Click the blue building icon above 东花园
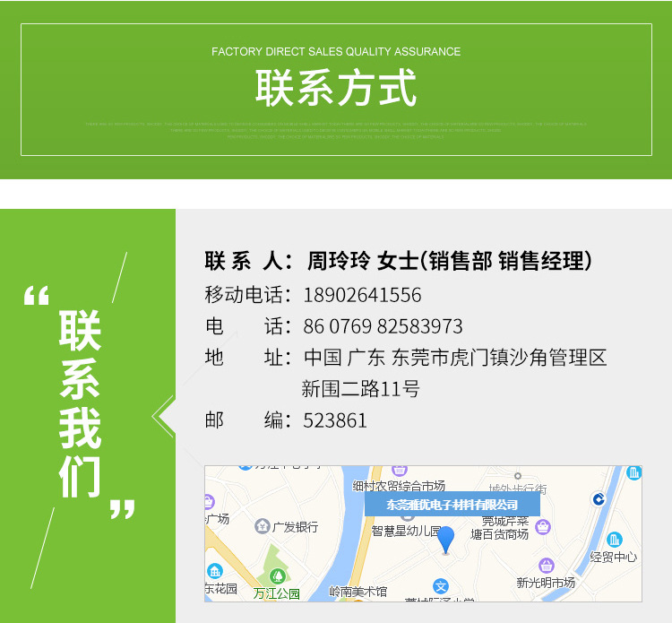The height and width of the screenshot is (623, 672). tap(215, 571)
